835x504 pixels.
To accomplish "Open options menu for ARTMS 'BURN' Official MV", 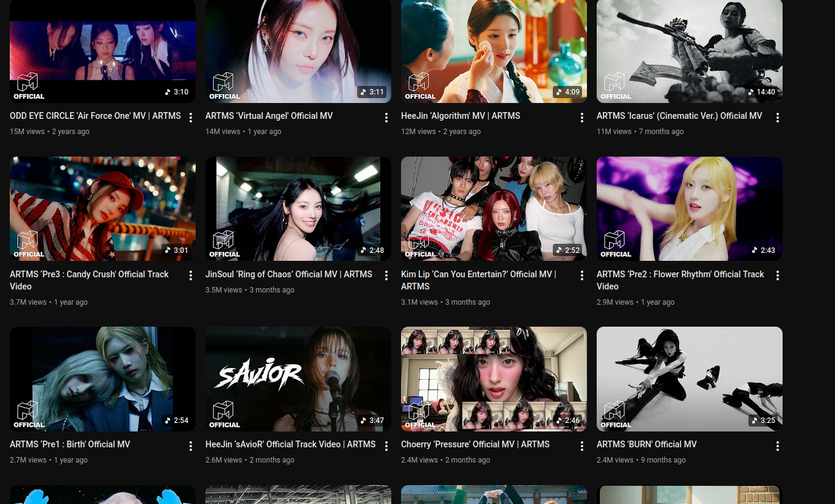I will coord(778,446).
